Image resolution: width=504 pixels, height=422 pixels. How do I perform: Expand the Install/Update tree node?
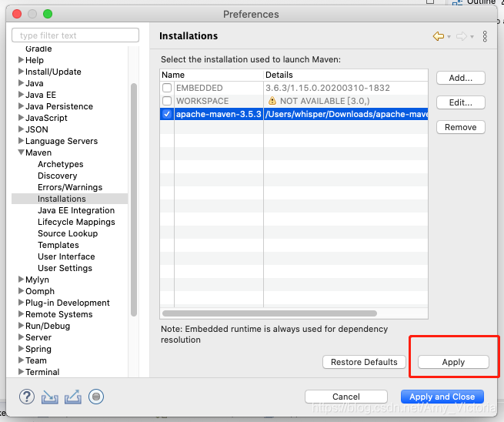coord(21,72)
